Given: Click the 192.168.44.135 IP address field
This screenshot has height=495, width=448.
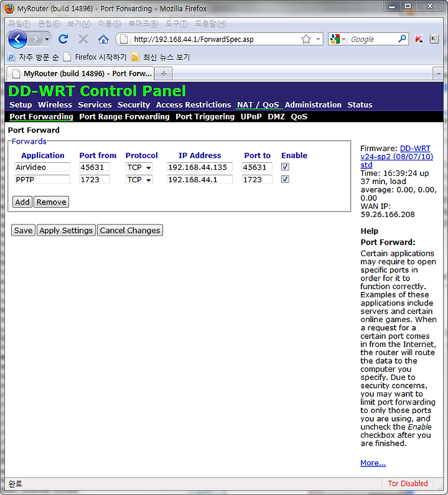Looking at the screenshot, I should pos(200,167).
